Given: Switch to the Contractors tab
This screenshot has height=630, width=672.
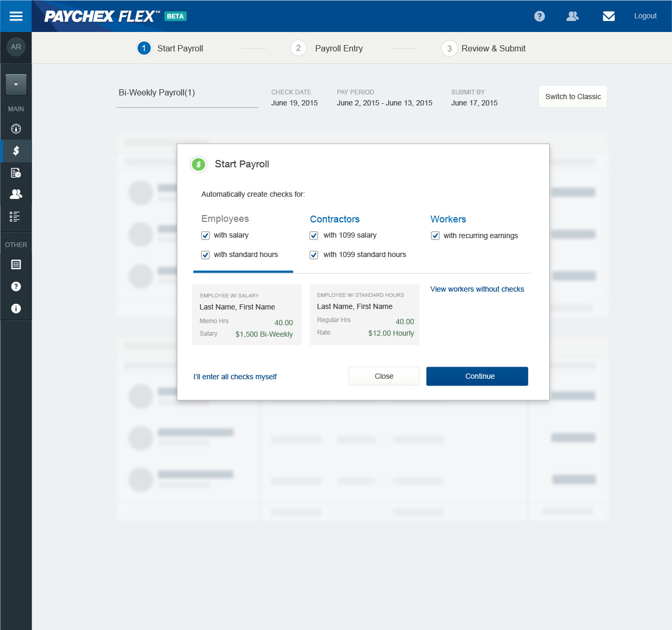Looking at the screenshot, I should tap(335, 219).
